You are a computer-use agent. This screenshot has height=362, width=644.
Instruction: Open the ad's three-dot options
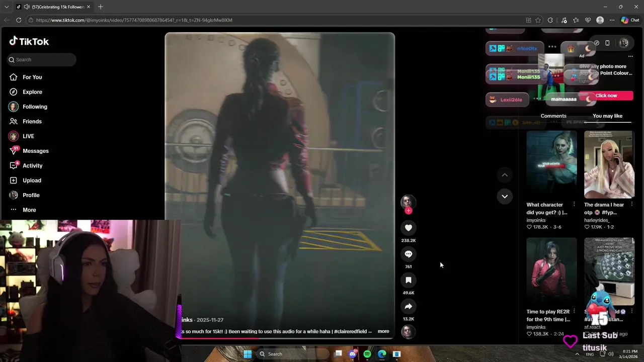[630, 56]
